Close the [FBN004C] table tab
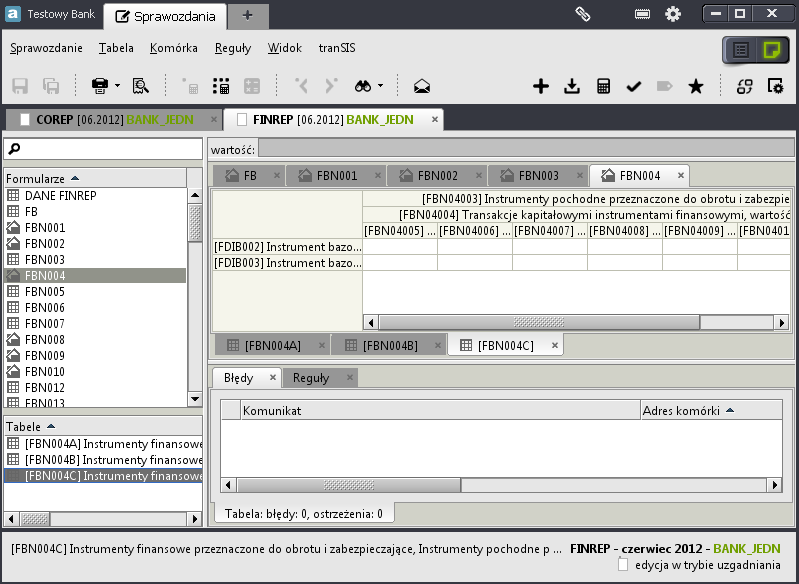This screenshot has width=799, height=584. click(555, 345)
